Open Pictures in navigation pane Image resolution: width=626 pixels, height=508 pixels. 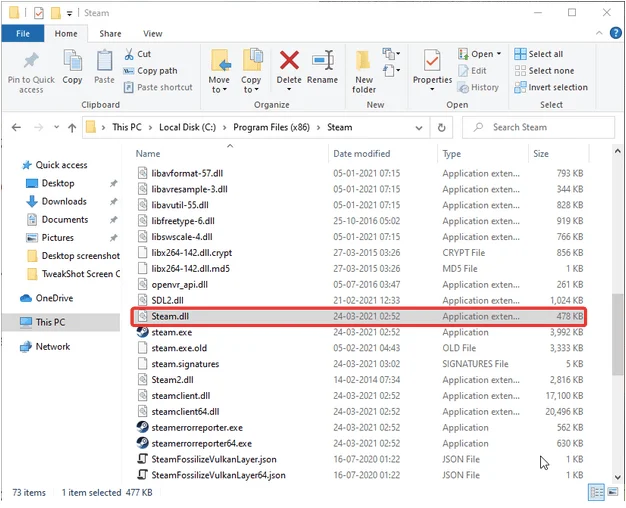(x=50, y=238)
